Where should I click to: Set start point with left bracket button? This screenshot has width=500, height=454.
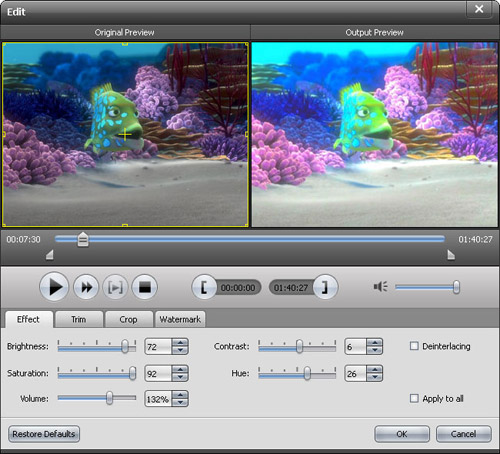204,287
